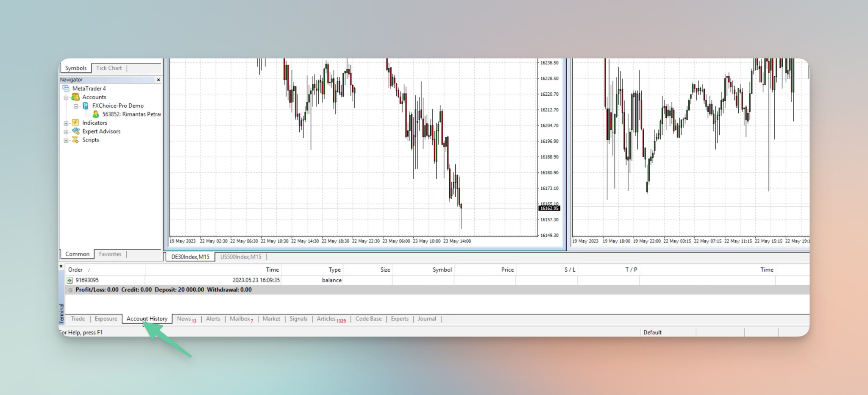
Task: Click the green balance icon for order 91693095
Action: click(x=70, y=280)
